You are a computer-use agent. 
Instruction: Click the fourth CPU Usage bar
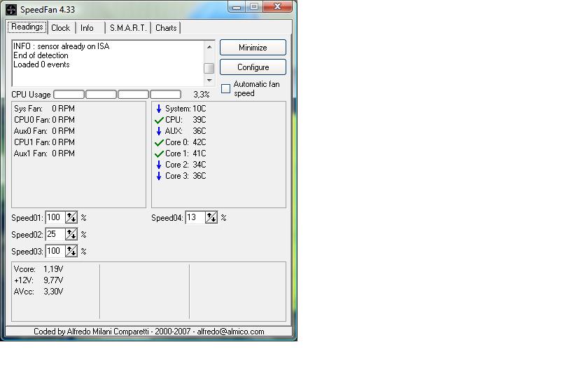pos(166,94)
